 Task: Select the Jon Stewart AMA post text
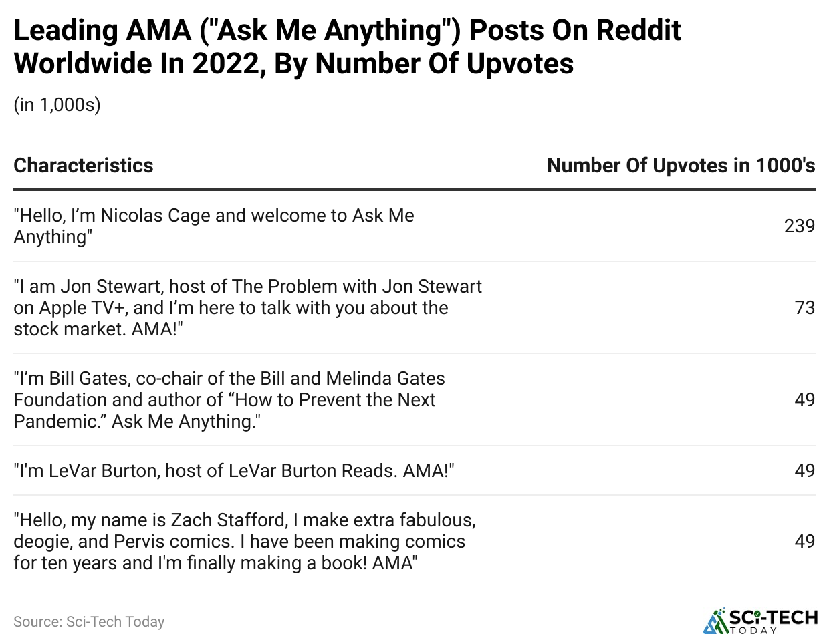tap(247, 307)
